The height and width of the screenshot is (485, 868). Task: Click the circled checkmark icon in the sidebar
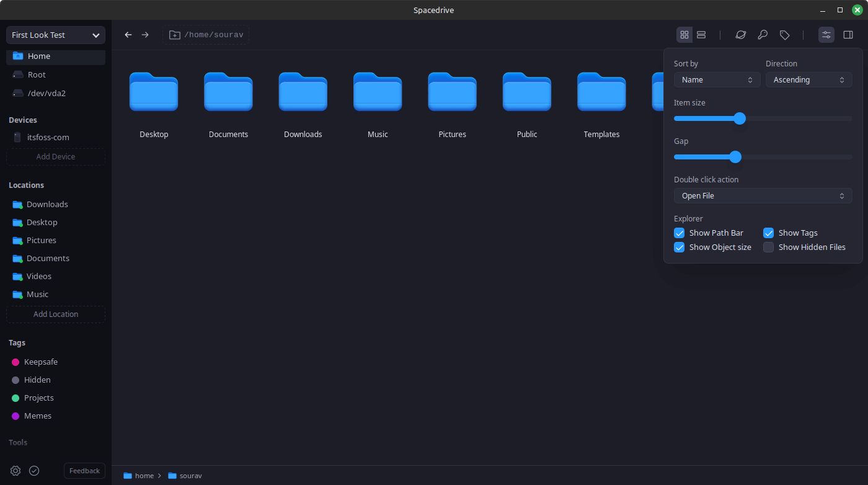[x=34, y=471]
